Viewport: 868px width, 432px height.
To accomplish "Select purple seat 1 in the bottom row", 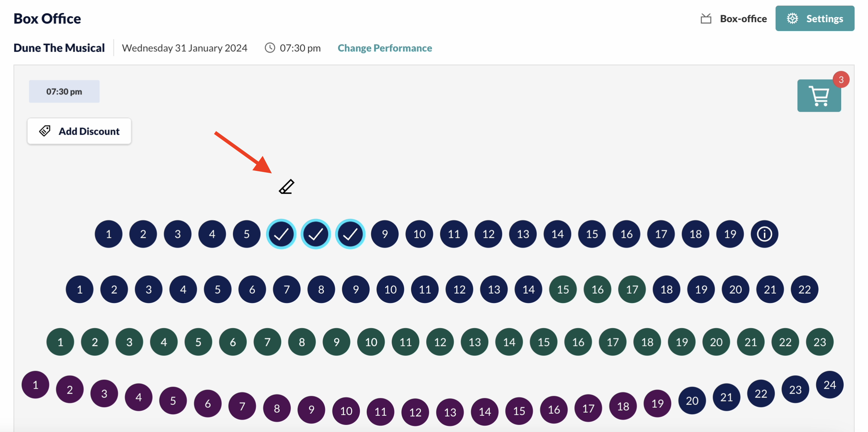I will 35,385.
